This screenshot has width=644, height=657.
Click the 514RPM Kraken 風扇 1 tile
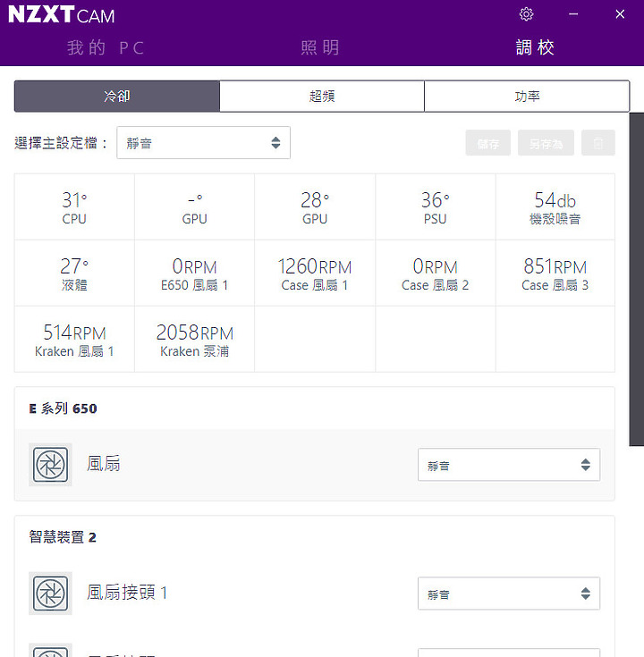pos(74,340)
